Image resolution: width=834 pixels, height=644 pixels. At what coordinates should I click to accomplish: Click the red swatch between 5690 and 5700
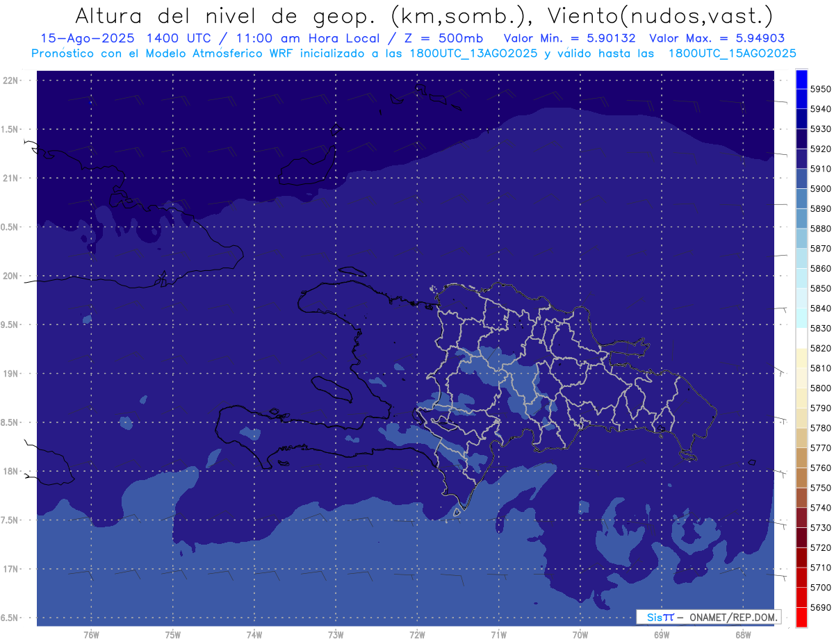tap(801, 597)
